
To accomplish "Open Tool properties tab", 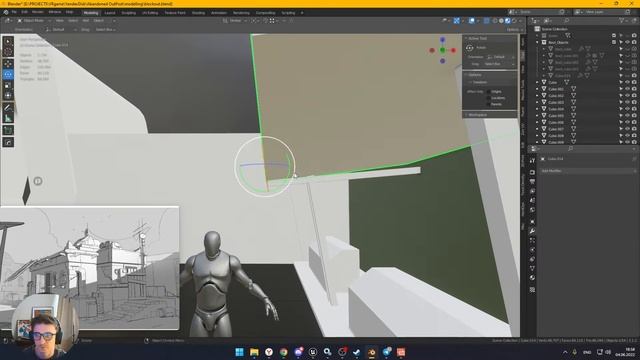I will 532,161.
